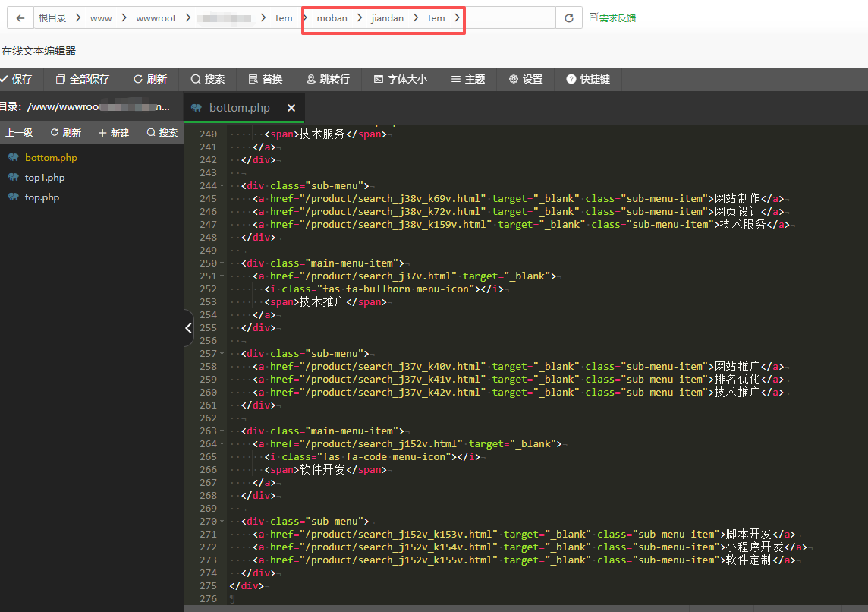This screenshot has height=612, width=868.
Task: Show the 快捷键 shortcuts help
Action: click(588, 79)
